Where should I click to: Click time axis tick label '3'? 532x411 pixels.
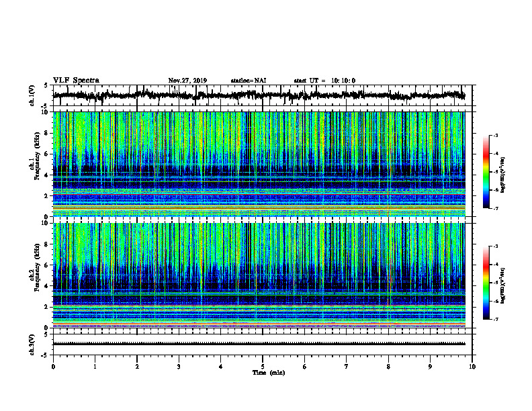tap(179, 367)
